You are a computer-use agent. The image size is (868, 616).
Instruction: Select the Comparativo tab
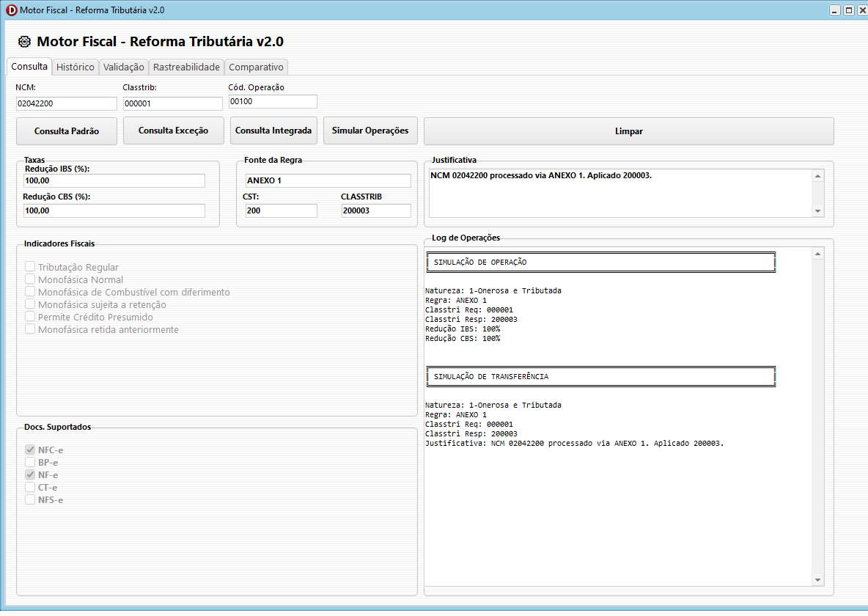point(256,67)
